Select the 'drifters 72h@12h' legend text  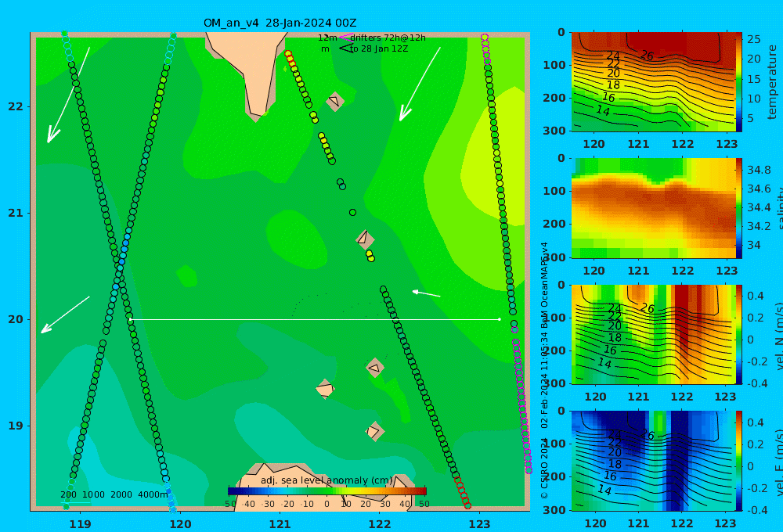pyautogui.click(x=388, y=38)
